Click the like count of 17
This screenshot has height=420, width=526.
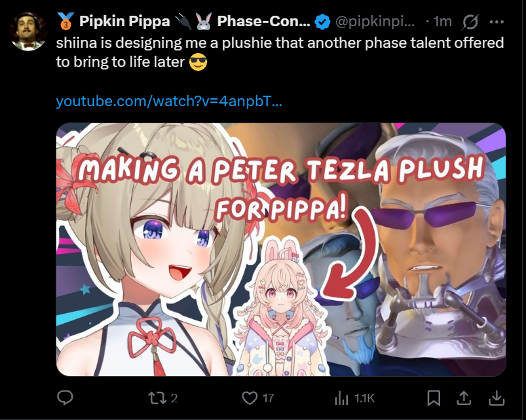(x=268, y=398)
